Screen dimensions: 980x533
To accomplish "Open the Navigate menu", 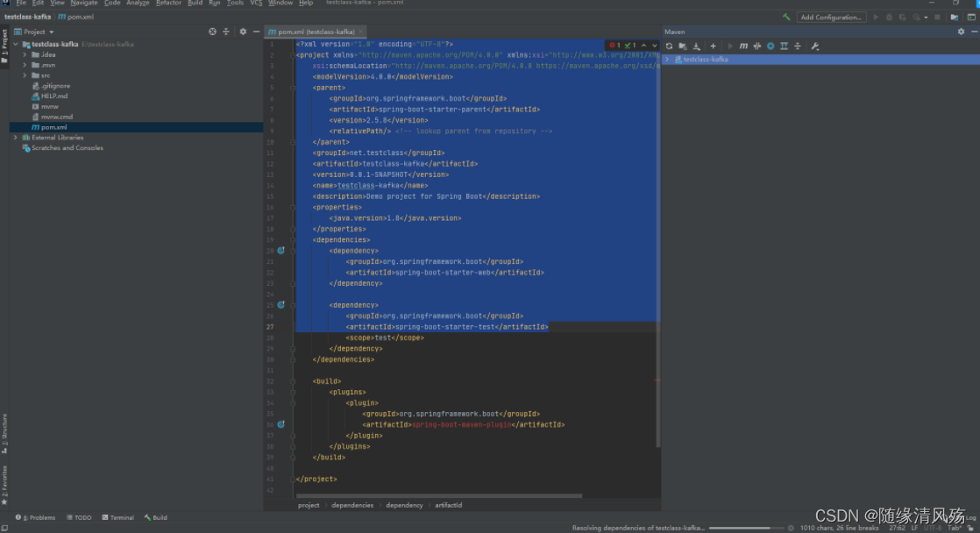I will pos(84,4).
